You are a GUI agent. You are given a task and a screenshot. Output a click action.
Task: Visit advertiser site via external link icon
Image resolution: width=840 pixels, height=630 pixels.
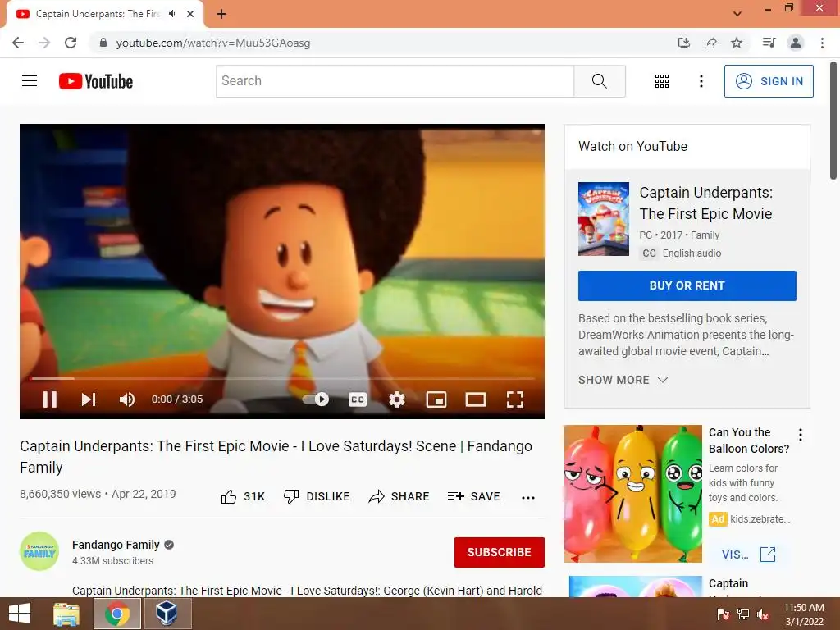pyautogui.click(x=768, y=555)
